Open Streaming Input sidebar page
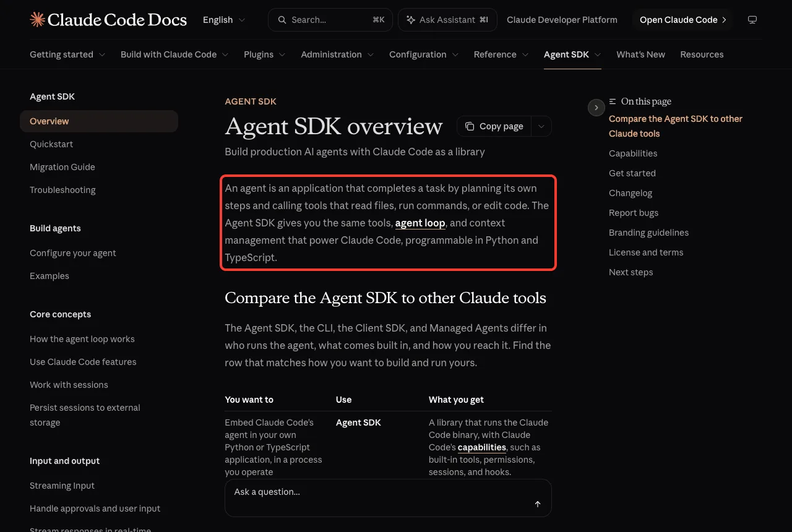This screenshot has height=532, width=792. tap(62, 486)
